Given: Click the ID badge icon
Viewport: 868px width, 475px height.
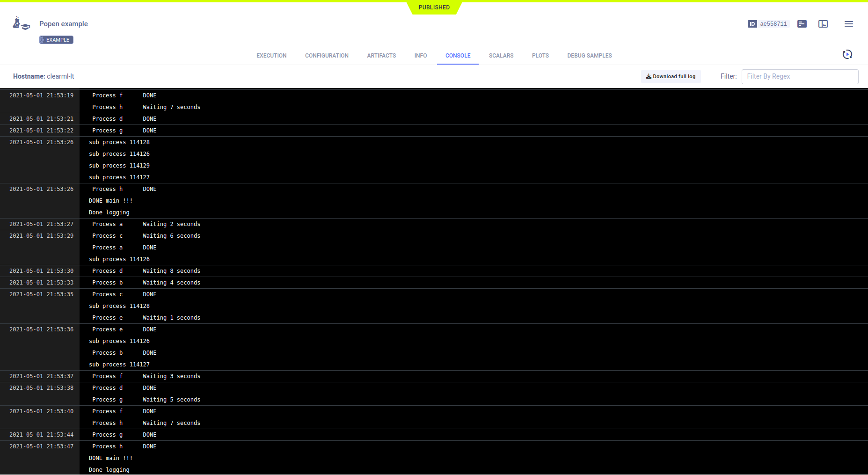Looking at the screenshot, I should [x=752, y=24].
